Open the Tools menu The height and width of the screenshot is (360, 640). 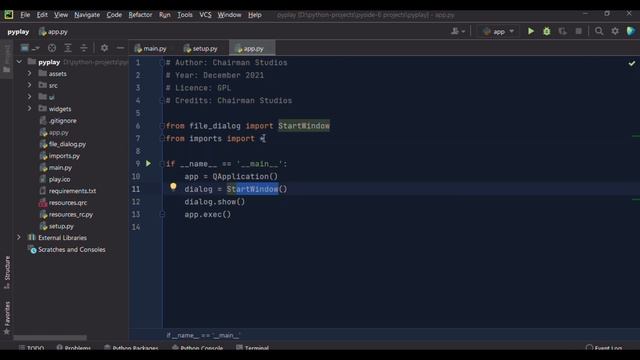coord(184,15)
